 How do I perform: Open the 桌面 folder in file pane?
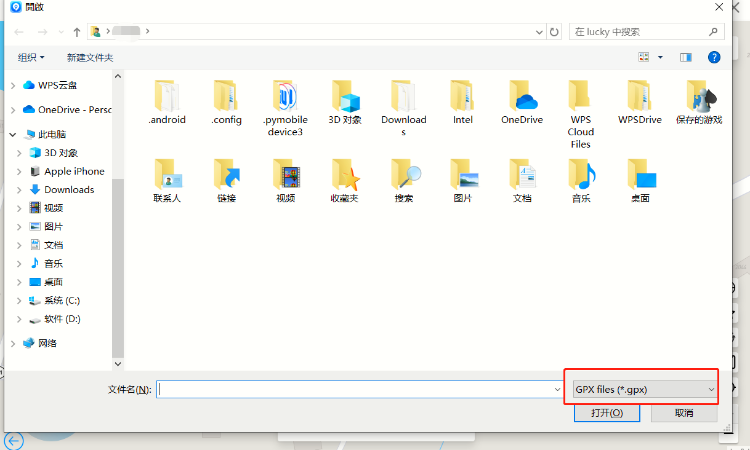click(x=640, y=181)
